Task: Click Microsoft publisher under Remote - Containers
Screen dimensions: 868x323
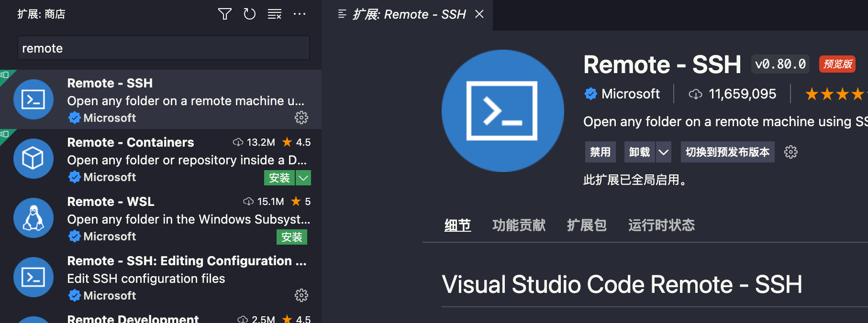Action: [x=110, y=177]
